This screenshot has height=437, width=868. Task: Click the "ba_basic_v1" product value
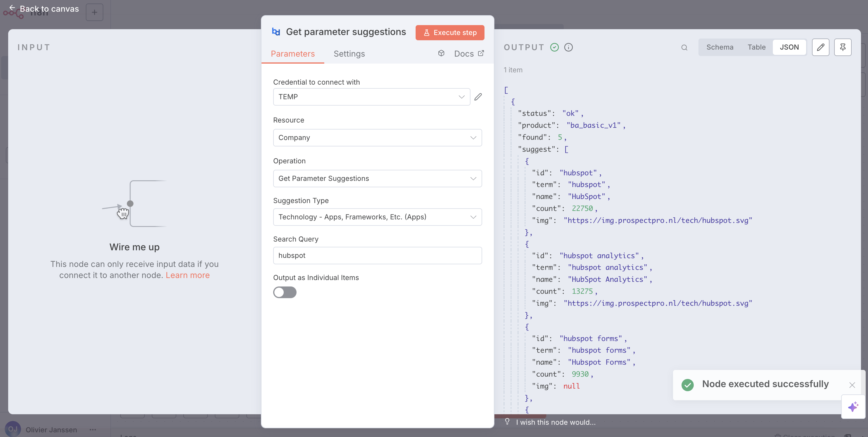593,125
